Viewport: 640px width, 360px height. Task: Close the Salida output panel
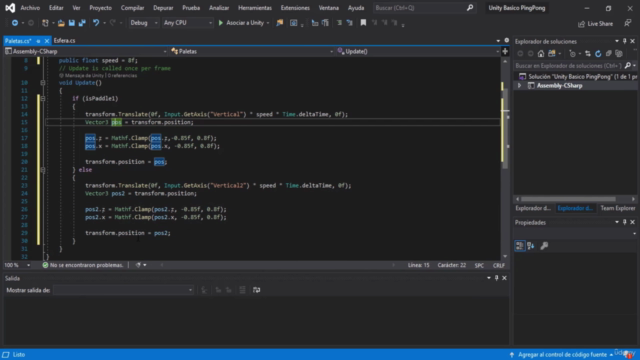click(x=504, y=278)
